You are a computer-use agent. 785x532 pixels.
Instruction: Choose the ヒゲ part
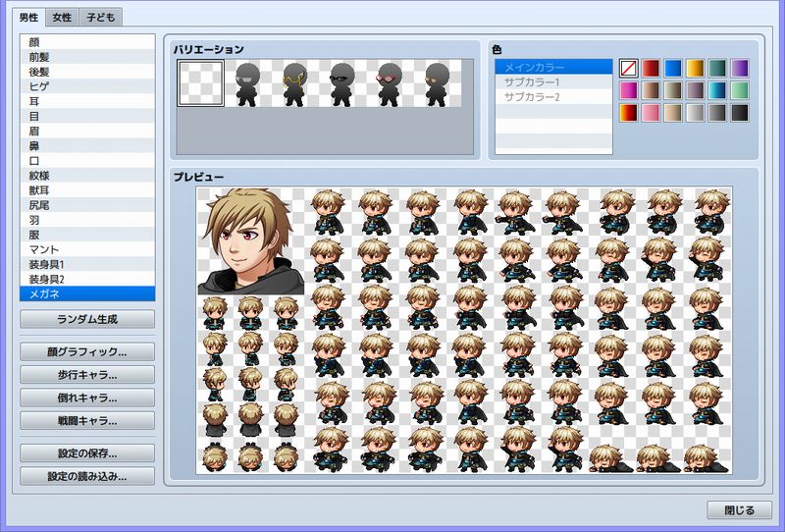[87, 86]
